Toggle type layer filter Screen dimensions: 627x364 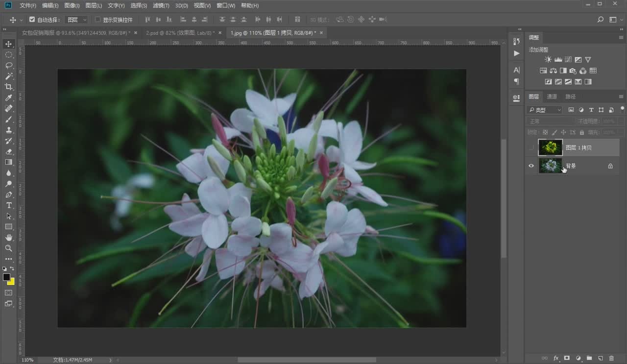pos(591,110)
